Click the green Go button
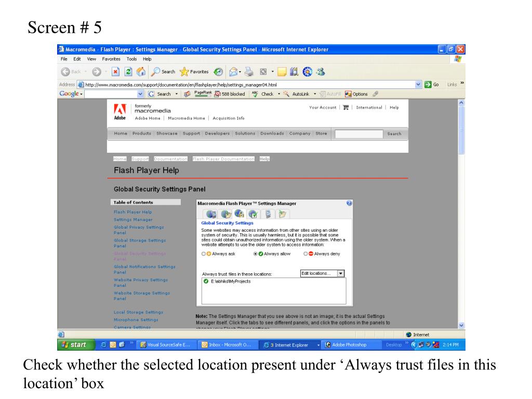Image resolution: width=532 pixels, height=399 pixels. tap(432, 85)
